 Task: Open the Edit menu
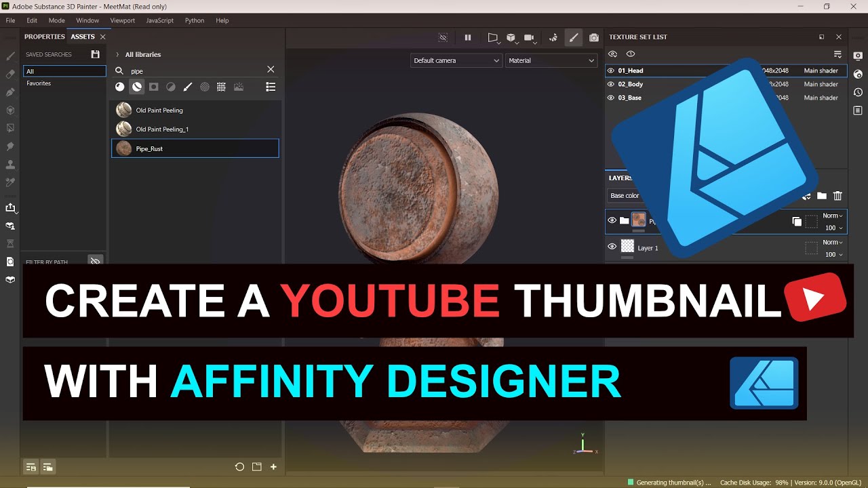pyautogui.click(x=32, y=20)
